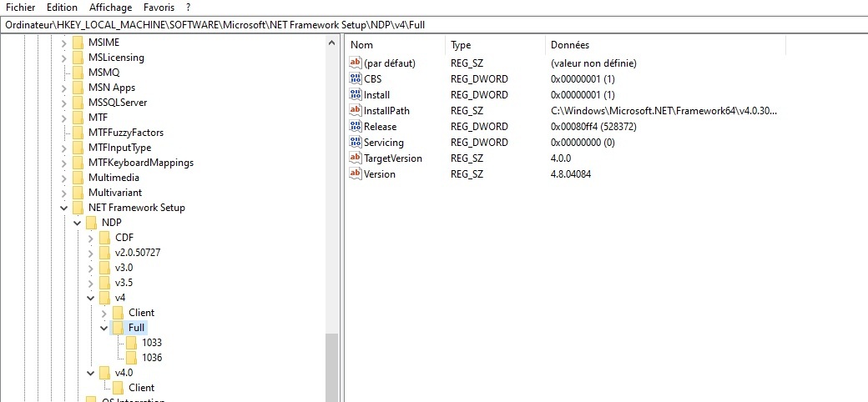Click the MSLicensing folder icon

pos(78,58)
